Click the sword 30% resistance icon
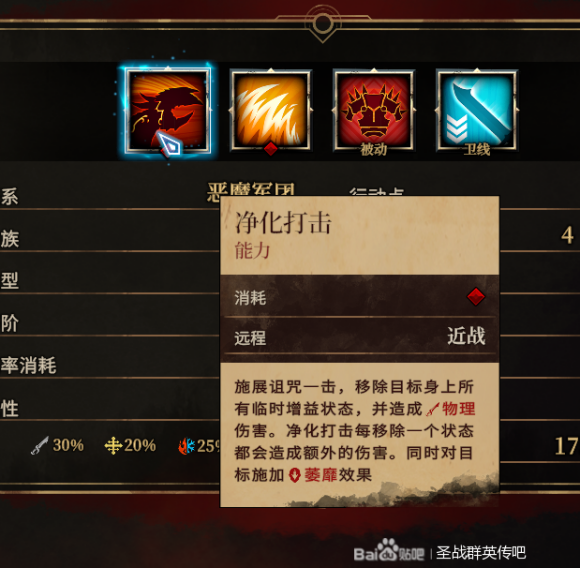 [x=40, y=445]
